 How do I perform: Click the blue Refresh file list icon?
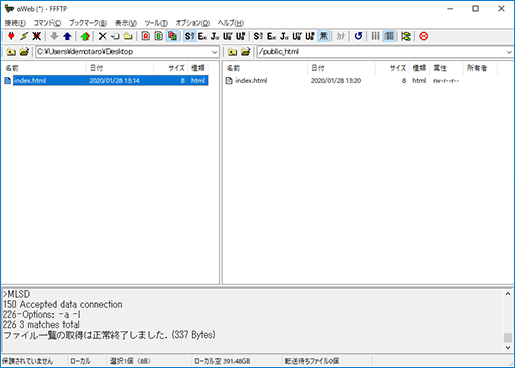[x=358, y=36]
